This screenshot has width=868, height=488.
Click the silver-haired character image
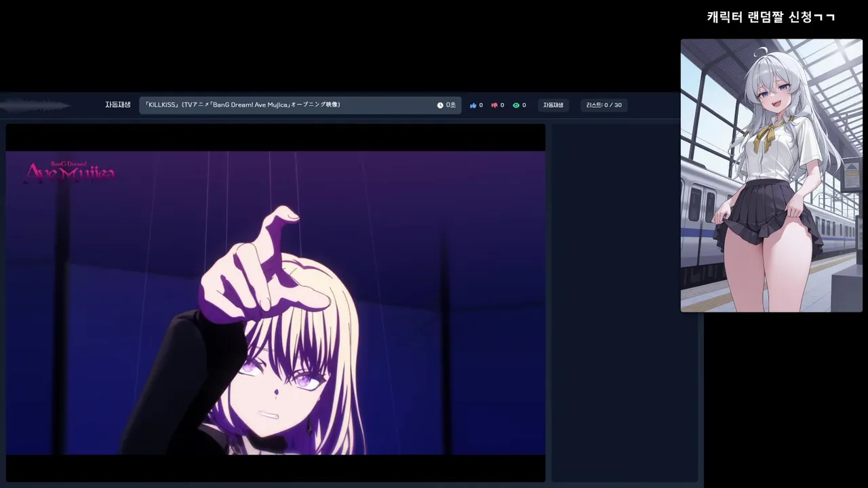(x=772, y=176)
